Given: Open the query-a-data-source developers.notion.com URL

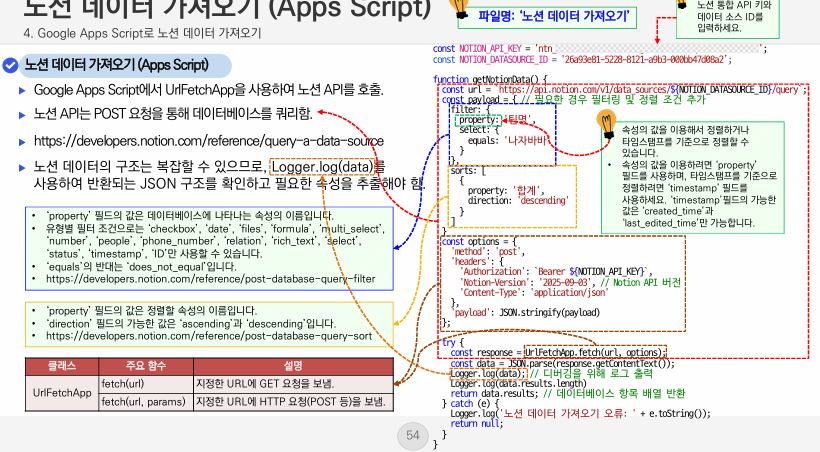Looking at the screenshot, I should (209, 141).
